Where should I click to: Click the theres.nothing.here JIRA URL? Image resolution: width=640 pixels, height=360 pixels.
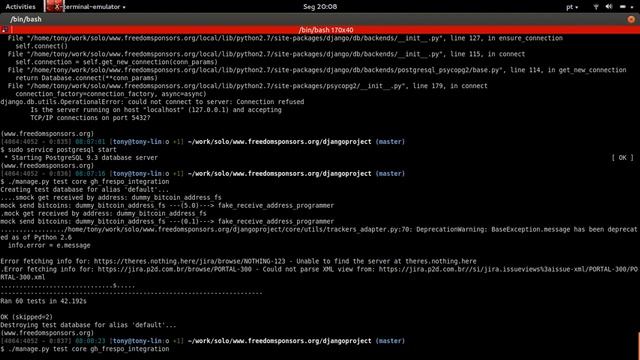pos(189,261)
